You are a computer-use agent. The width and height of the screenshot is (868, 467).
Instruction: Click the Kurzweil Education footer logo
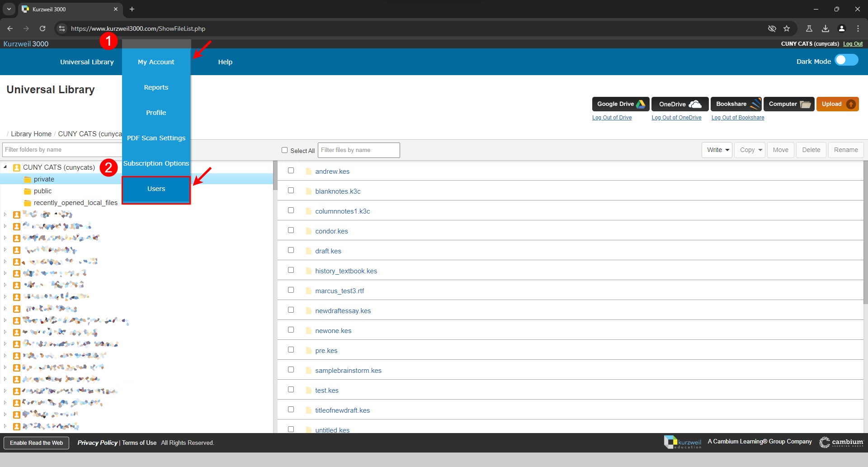tap(683, 442)
